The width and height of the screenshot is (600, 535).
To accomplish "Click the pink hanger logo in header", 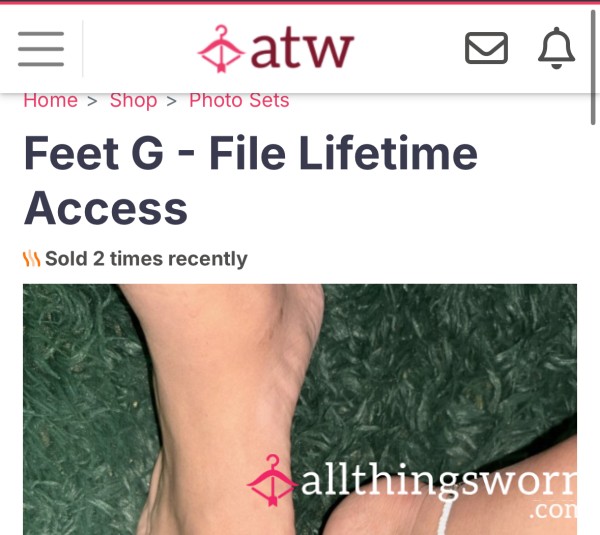I will [x=221, y=49].
